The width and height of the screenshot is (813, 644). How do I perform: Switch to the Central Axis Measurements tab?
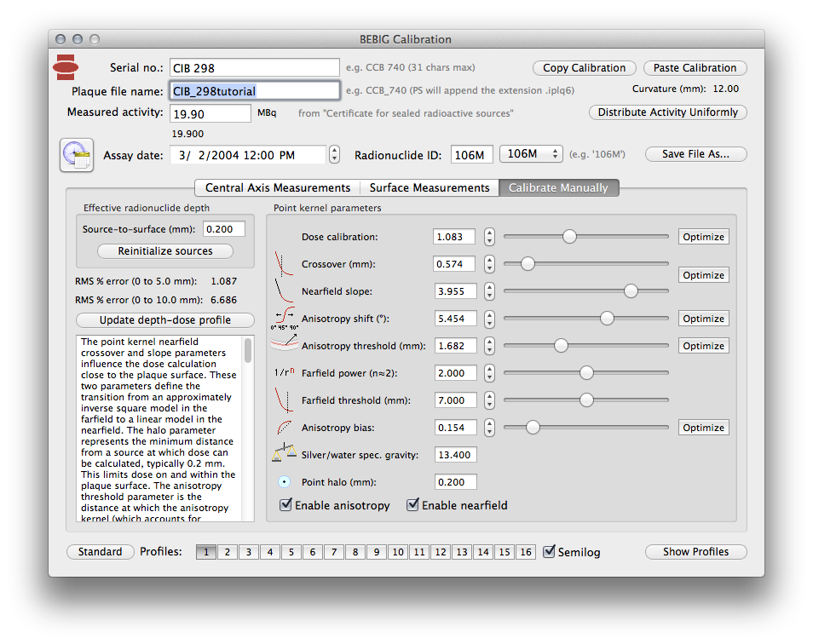click(277, 187)
